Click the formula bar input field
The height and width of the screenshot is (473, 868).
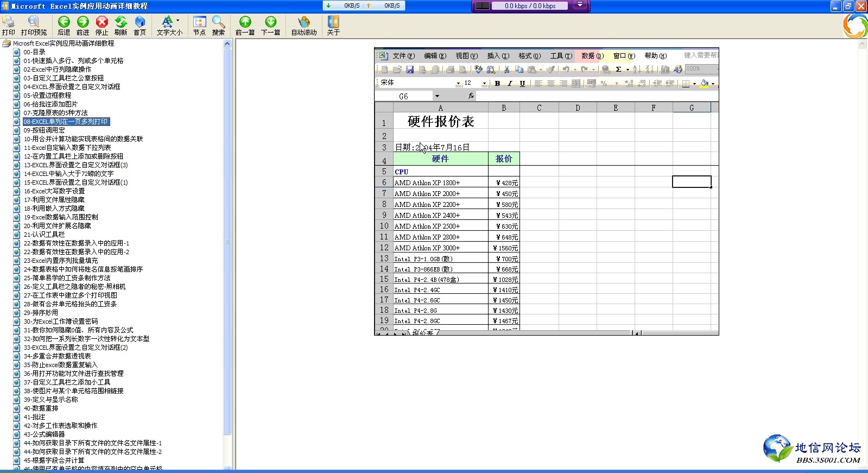[x=597, y=96]
